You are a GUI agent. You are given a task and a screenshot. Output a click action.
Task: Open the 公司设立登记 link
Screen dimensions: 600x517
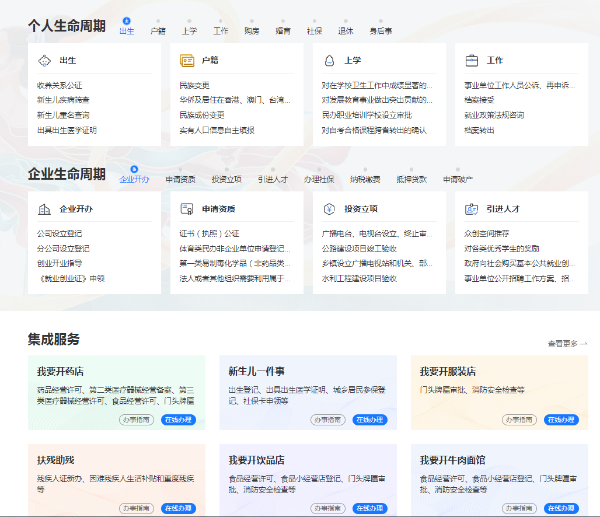point(63,234)
